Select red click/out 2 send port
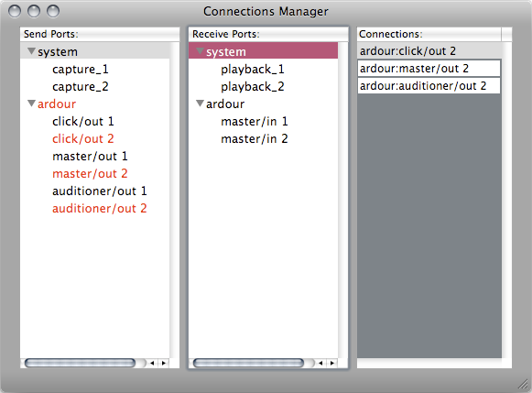 [x=82, y=139]
